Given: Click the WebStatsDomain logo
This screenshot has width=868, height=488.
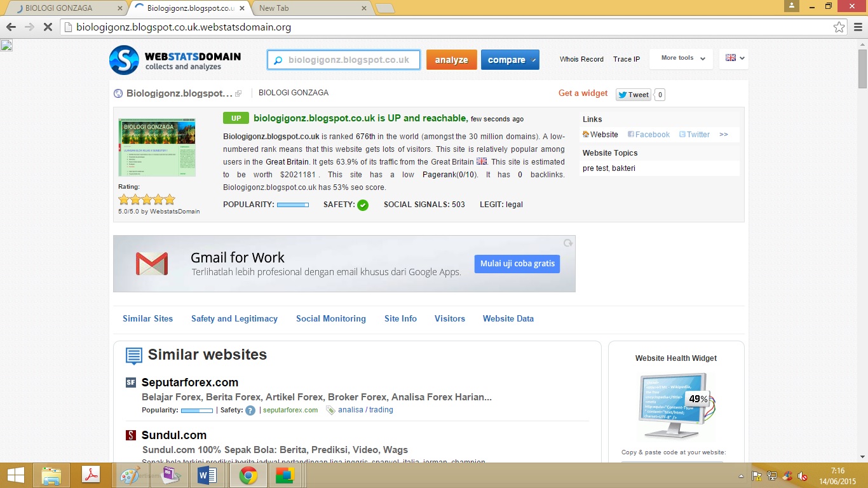Looking at the screenshot, I should 175,60.
